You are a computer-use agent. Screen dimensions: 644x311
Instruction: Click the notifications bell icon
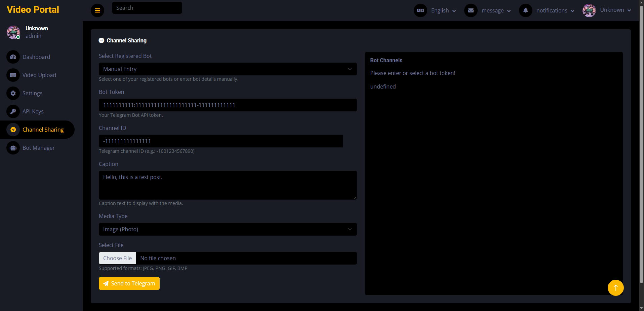pyautogui.click(x=526, y=10)
